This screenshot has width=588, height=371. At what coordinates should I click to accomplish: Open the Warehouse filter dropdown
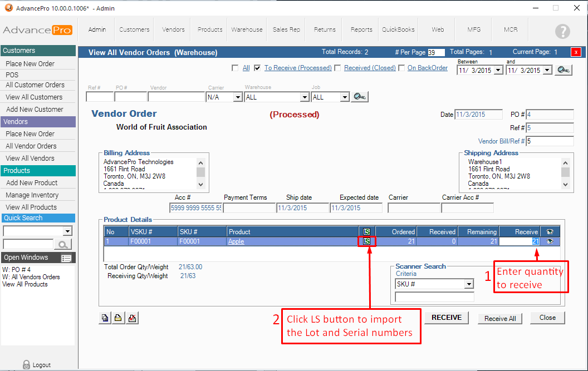click(x=304, y=97)
